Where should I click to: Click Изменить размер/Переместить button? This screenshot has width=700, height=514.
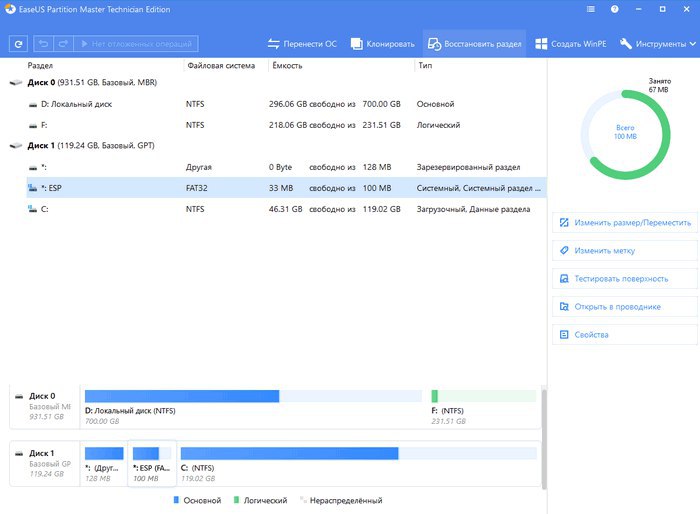(625, 222)
